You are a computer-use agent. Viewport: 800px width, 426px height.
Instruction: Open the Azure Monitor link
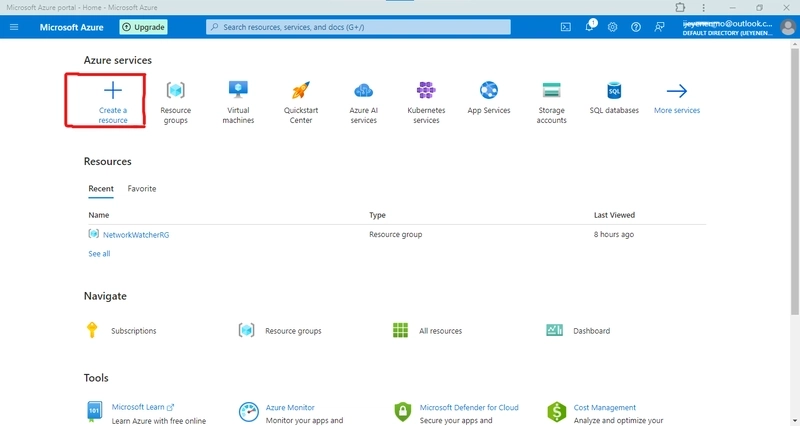(x=290, y=408)
